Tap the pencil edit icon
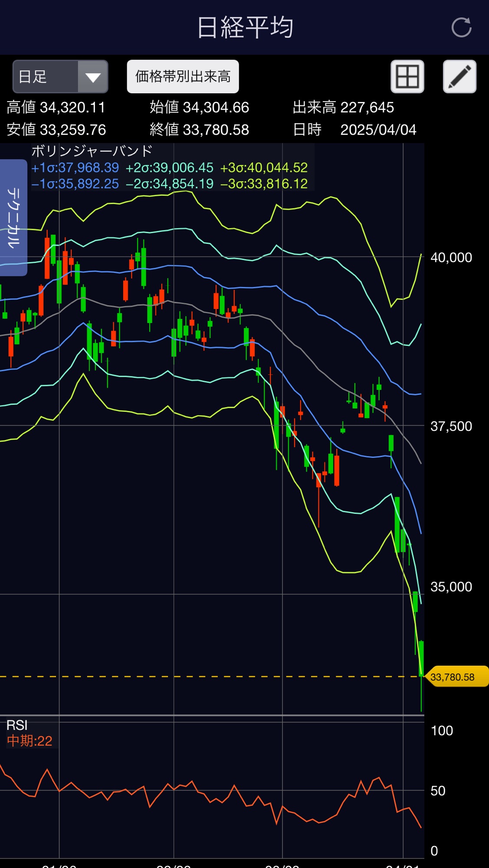The width and height of the screenshot is (489, 868). 459,77
